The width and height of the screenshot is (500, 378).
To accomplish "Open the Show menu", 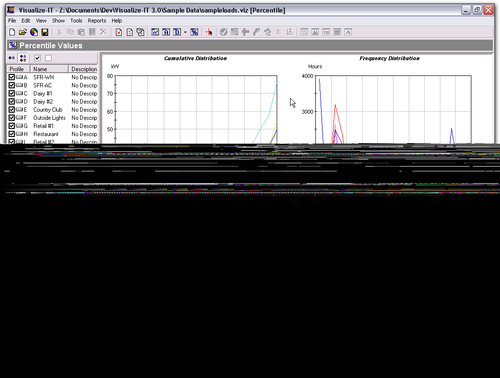I will pos(58,21).
